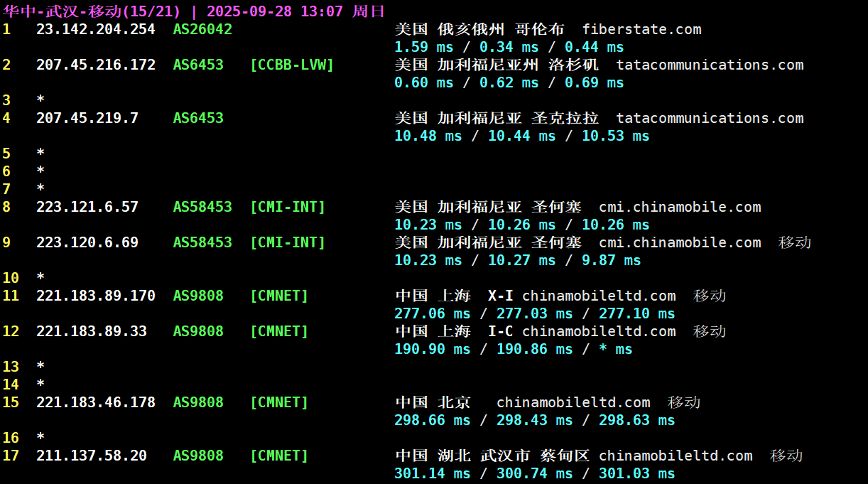Click the asterisk on hop 6
The image size is (868, 484).
point(40,171)
